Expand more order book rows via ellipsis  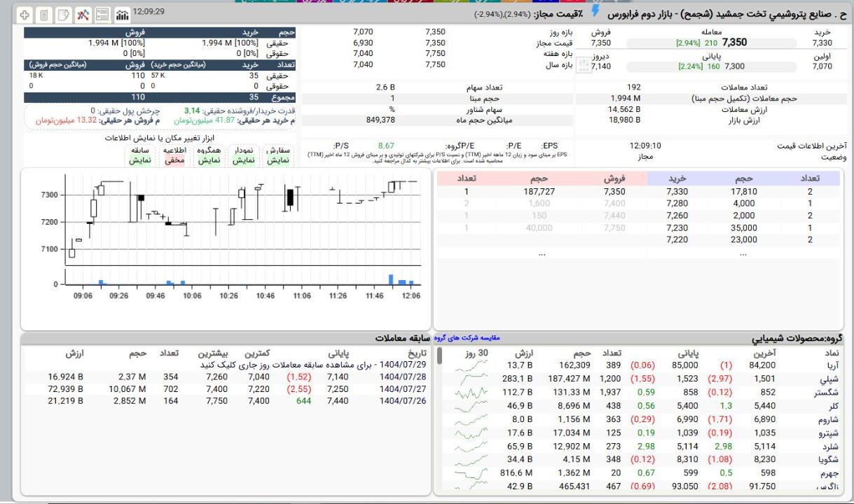540,254
